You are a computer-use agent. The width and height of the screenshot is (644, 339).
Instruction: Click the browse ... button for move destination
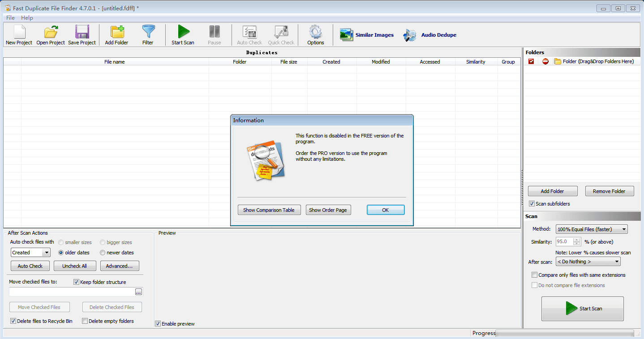138,292
